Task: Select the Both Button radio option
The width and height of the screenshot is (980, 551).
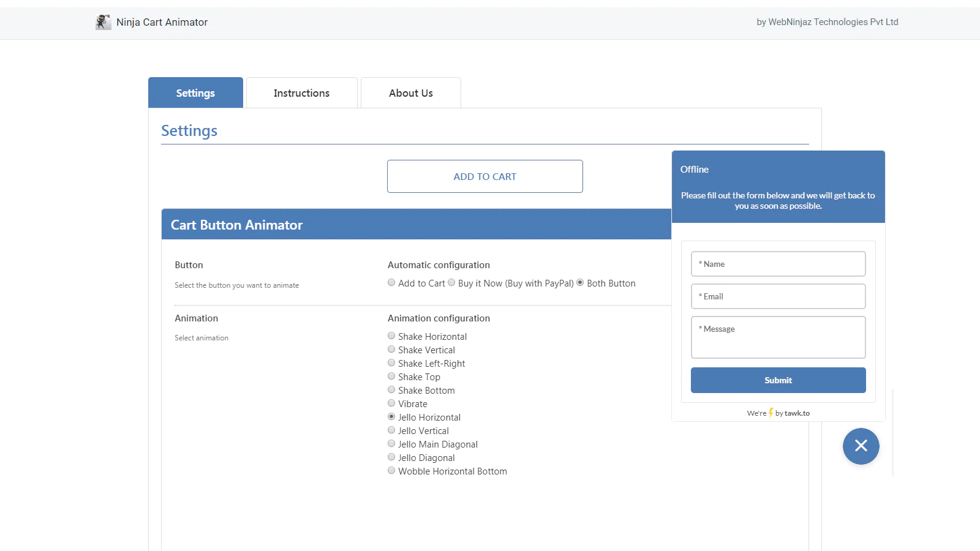Action: pyautogui.click(x=580, y=283)
